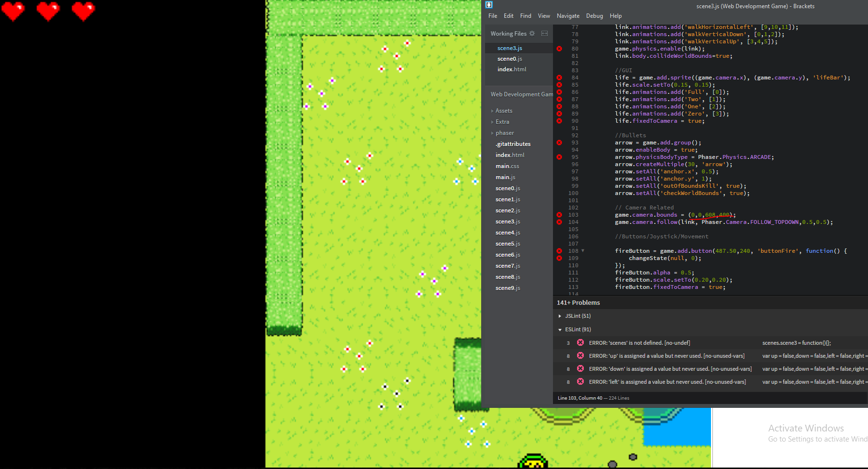The width and height of the screenshot is (868, 469).
Task: Switch to scene0.js in Working Files
Action: click(510, 59)
